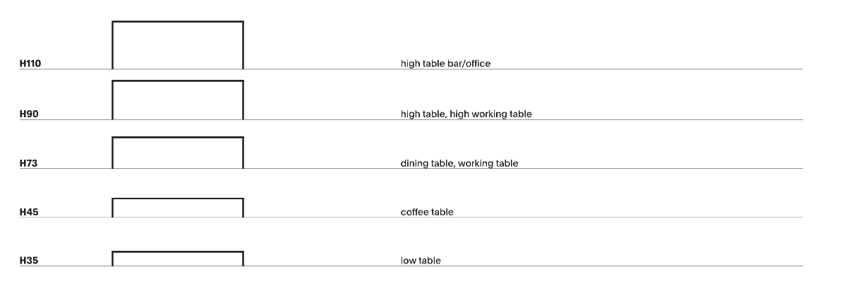
Task: Click the H90 height label
Action: click(28, 114)
